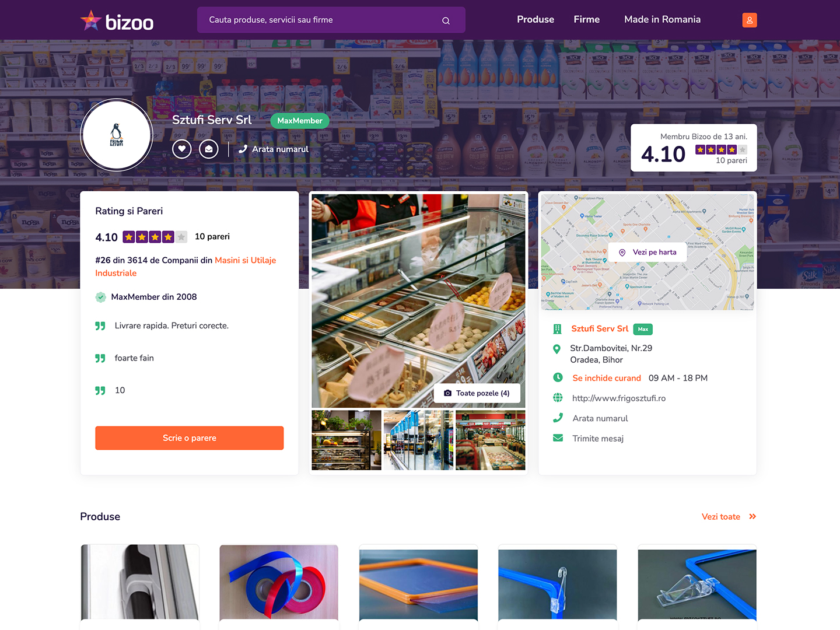
Task: Click the orange Sztufi Serv Srl company link
Action: pyautogui.click(x=600, y=328)
